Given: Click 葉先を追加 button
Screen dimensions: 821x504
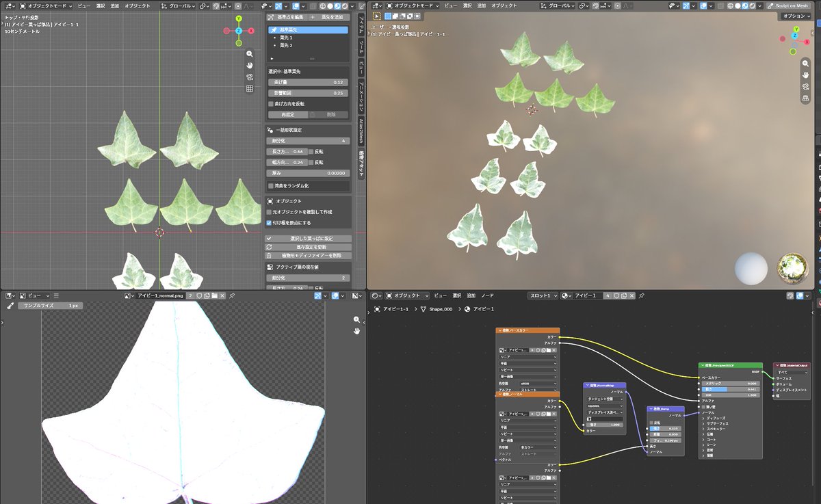Looking at the screenshot, I should (x=328, y=17).
